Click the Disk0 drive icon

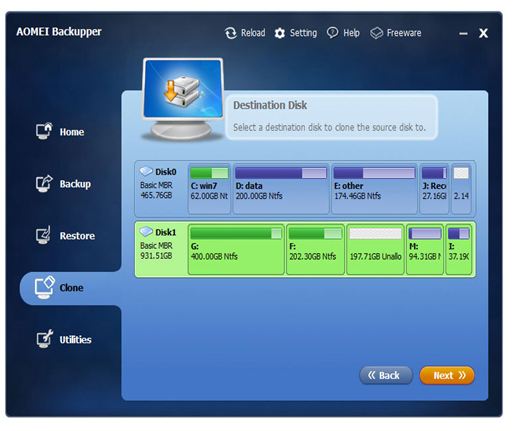tap(146, 171)
